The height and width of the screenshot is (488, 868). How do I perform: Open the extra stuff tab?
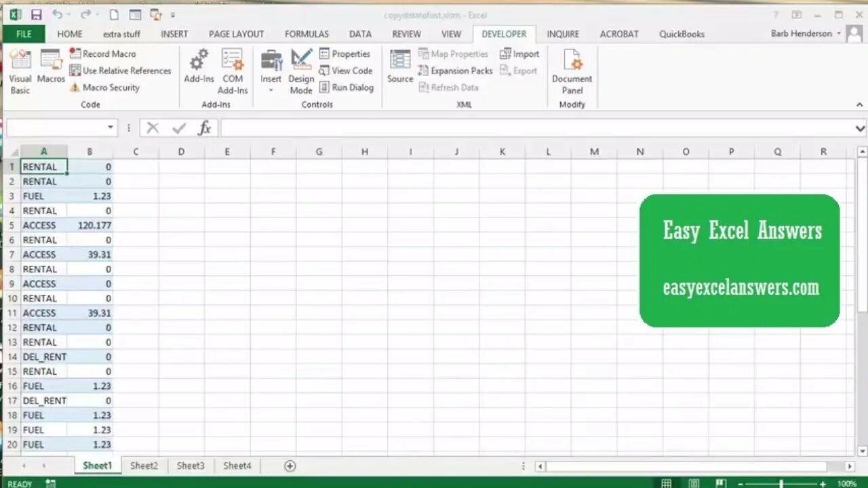[121, 34]
